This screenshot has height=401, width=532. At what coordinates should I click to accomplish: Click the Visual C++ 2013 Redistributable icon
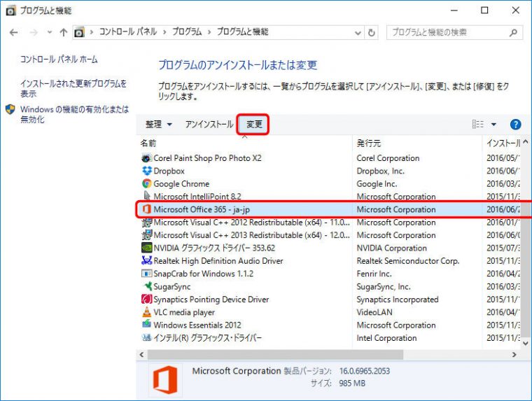(x=146, y=235)
